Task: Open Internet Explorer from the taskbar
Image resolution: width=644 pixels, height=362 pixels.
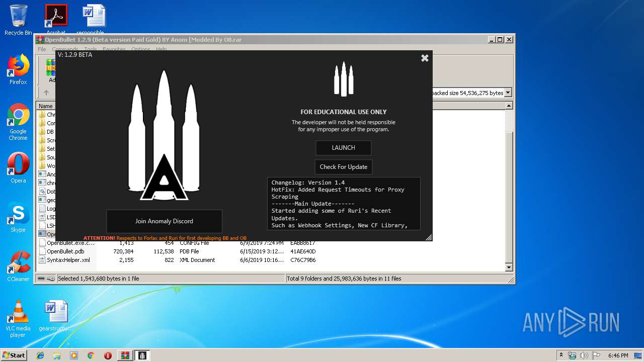Action: (x=40, y=355)
